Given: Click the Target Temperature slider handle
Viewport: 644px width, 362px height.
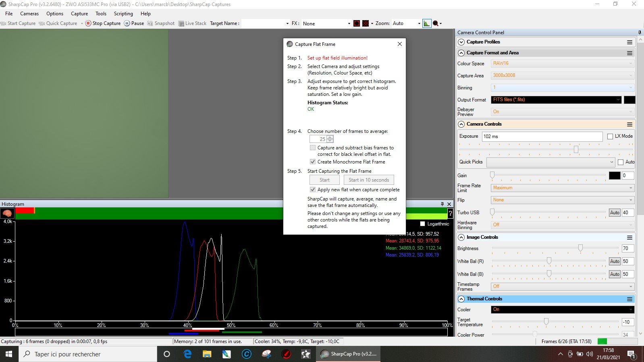Looking at the screenshot, I should click(x=546, y=321).
